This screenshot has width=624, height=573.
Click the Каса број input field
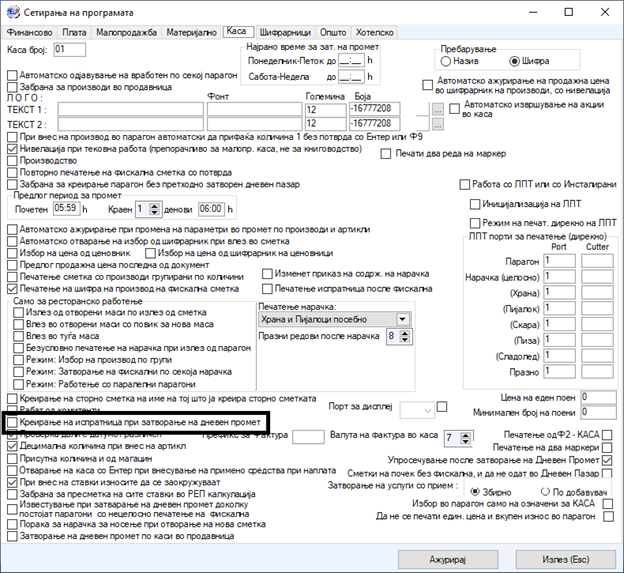(x=70, y=49)
